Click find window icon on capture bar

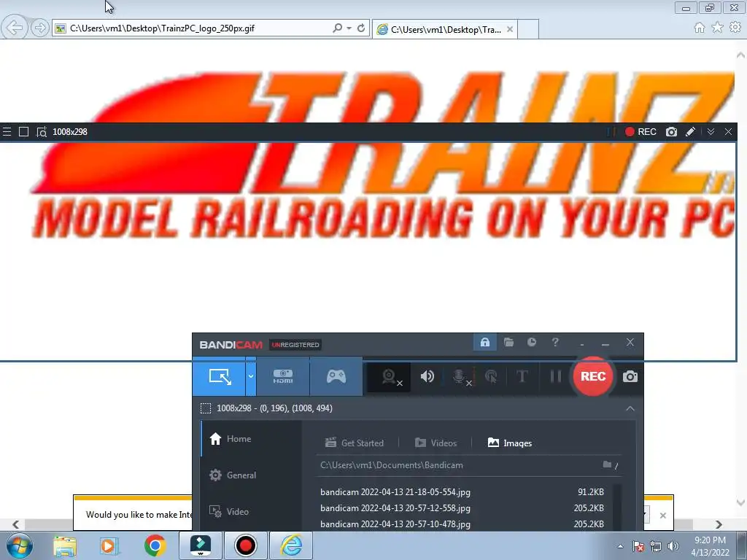pos(42,132)
